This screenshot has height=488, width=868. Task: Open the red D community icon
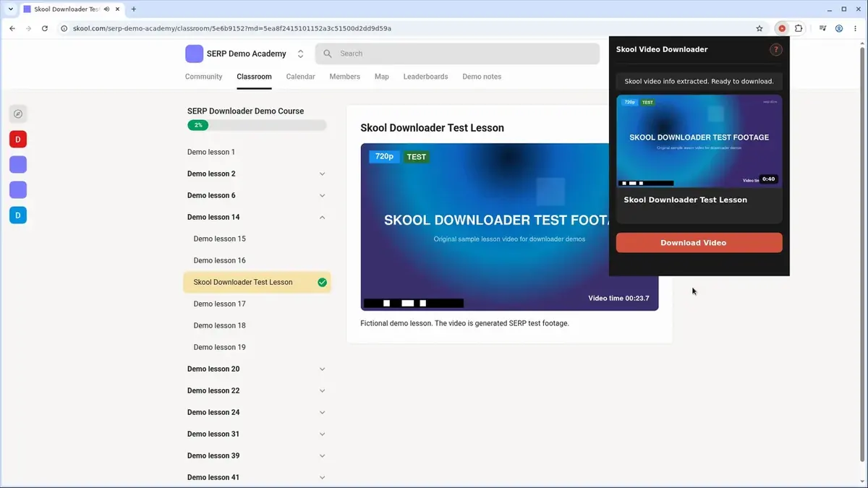18,139
